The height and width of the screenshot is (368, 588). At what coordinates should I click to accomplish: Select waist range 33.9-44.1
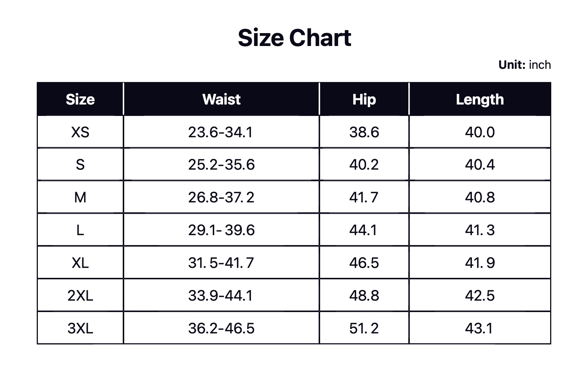[220, 296]
